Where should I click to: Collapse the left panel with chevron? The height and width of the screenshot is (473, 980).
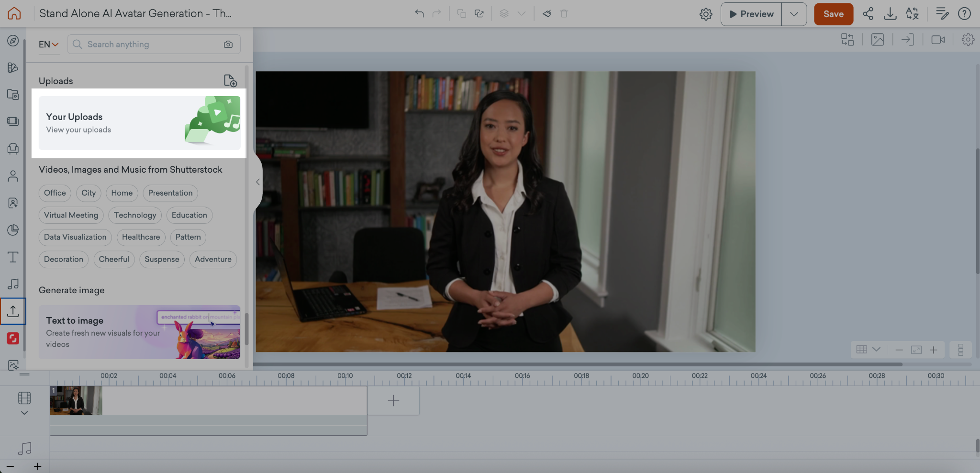coord(258,182)
